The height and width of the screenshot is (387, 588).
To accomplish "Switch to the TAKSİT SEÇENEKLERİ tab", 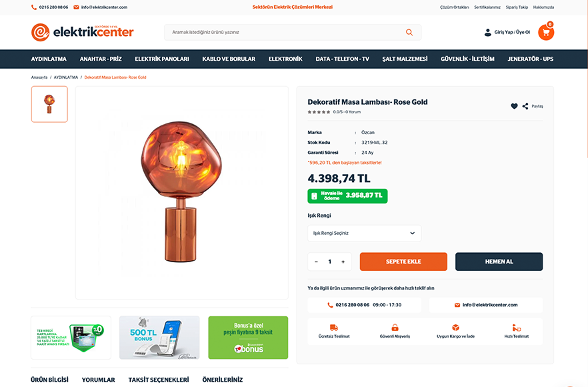I will (159, 380).
